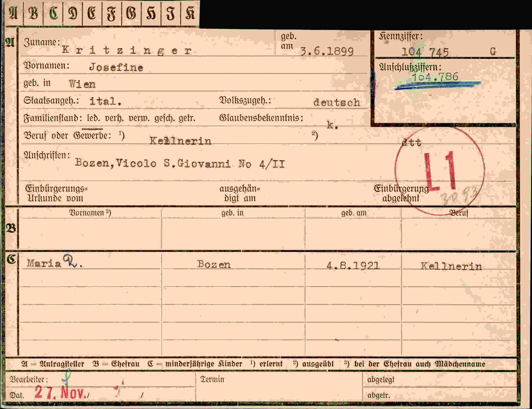
Task: Click the index tab letter D
Action: point(73,13)
